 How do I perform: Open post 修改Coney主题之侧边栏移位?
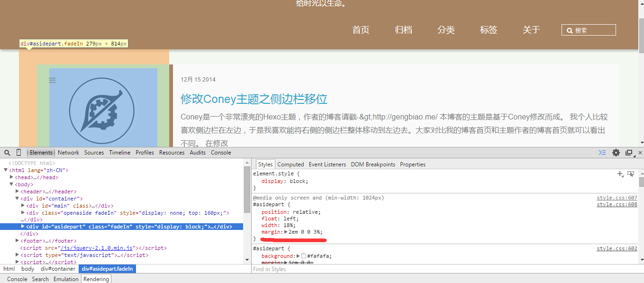click(254, 99)
